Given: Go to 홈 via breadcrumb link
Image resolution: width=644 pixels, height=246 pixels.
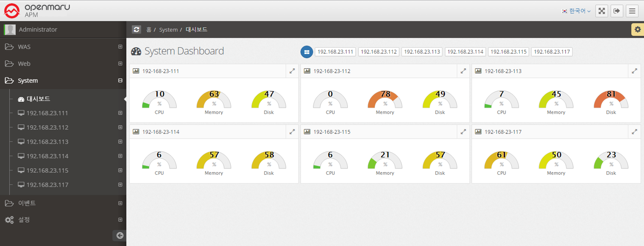Looking at the screenshot, I should tap(149, 30).
